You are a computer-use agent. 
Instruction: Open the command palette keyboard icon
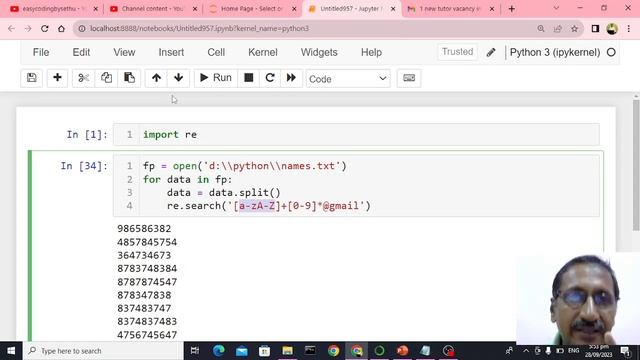coord(409,78)
